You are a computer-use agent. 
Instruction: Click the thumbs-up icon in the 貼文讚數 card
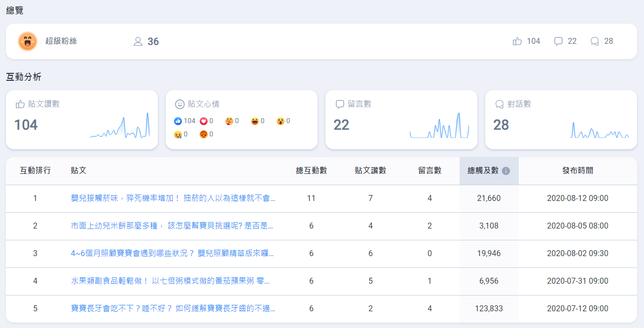pyautogui.click(x=20, y=103)
